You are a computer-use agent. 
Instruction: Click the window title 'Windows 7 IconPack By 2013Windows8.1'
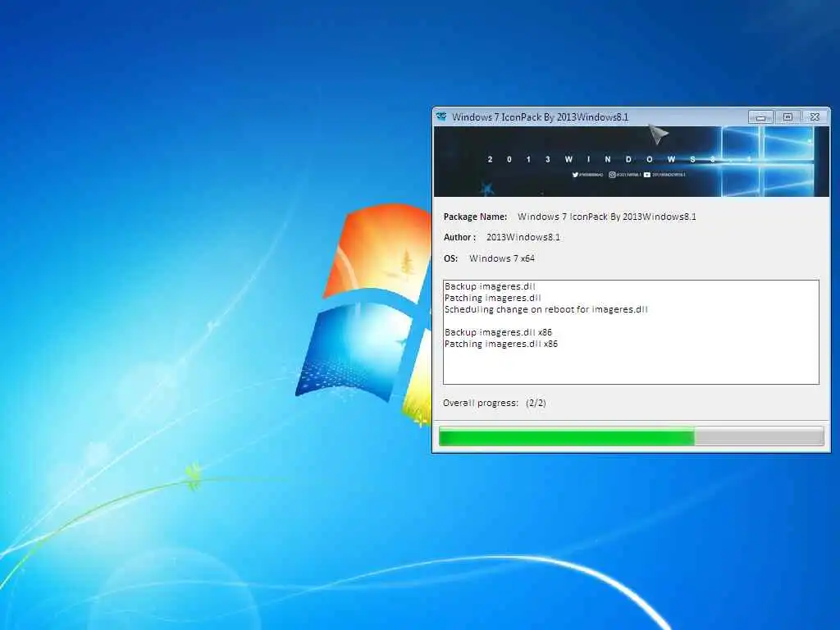[x=540, y=116]
